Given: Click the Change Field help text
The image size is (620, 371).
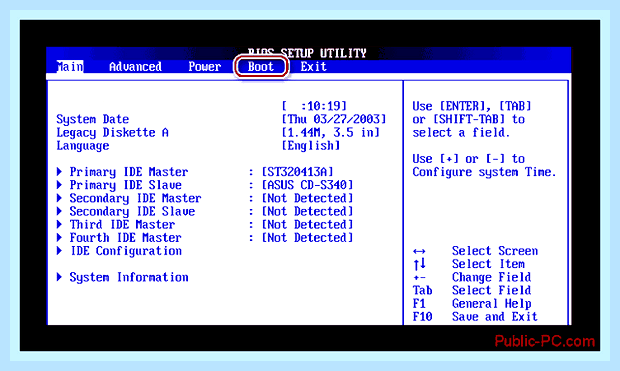Looking at the screenshot, I should (491, 277).
